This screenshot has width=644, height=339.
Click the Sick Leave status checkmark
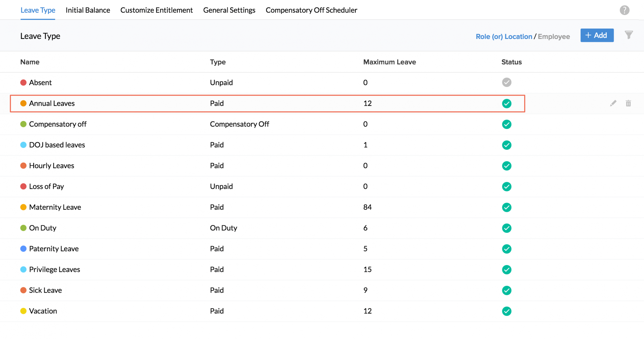(507, 290)
